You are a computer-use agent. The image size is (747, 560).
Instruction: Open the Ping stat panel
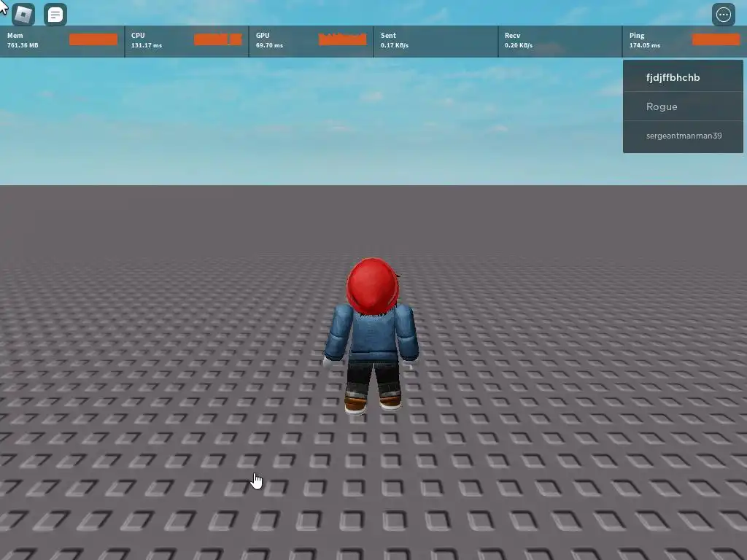pyautogui.click(x=684, y=42)
